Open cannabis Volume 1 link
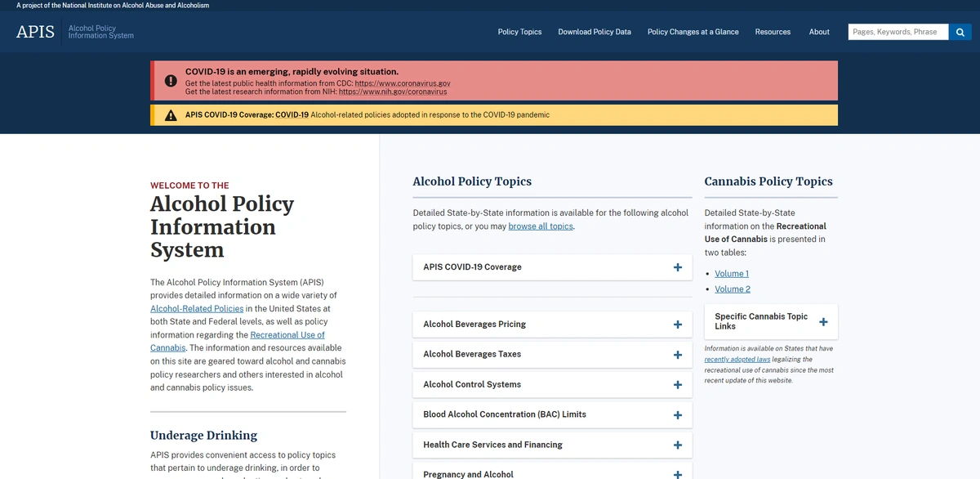 tap(732, 274)
